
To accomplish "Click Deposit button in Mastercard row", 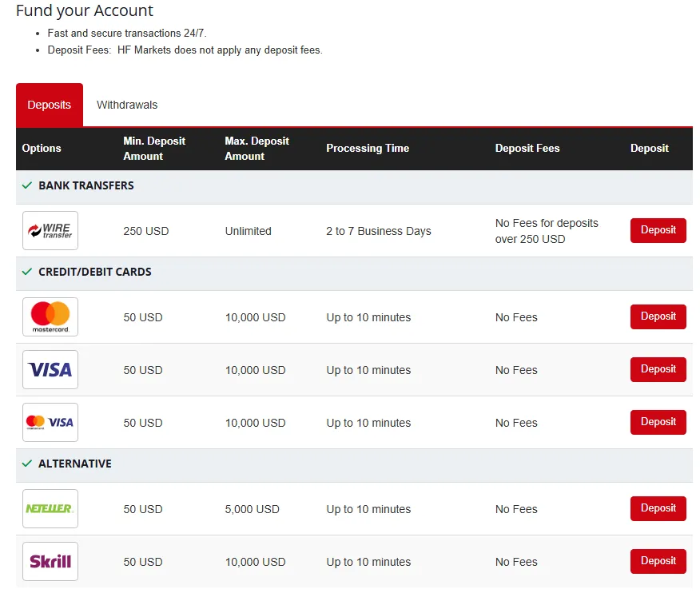I will pos(658,316).
